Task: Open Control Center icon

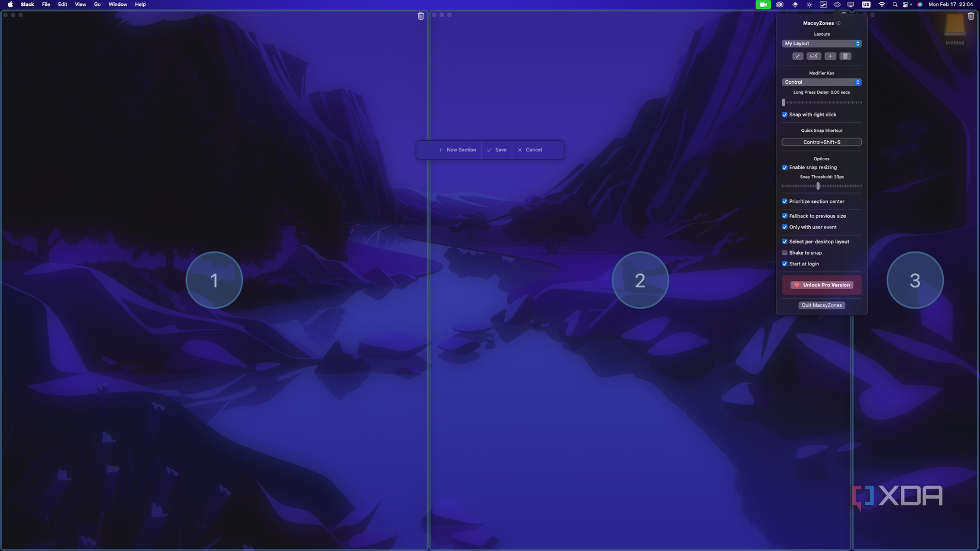Action: 907,4
